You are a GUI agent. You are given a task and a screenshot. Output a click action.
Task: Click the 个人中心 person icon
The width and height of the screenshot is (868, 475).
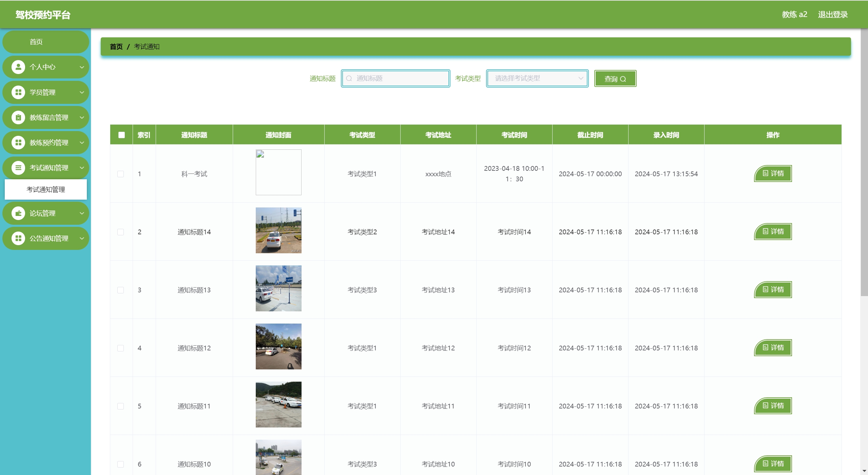18,67
